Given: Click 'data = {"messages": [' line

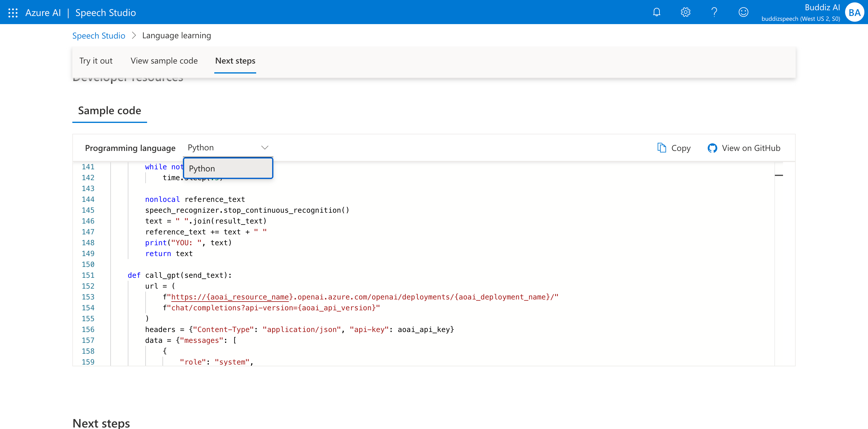Looking at the screenshot, I should pos(191,340).
